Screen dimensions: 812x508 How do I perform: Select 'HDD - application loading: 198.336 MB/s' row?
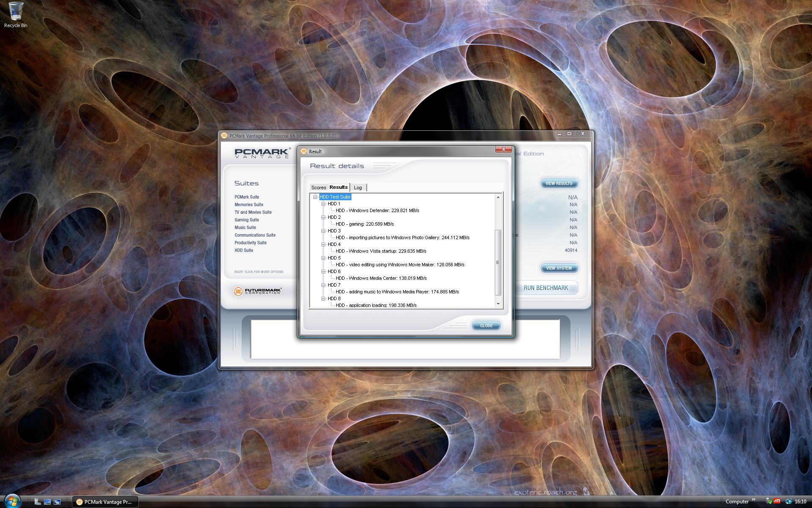pyautogui.click(x=376, y=305)
